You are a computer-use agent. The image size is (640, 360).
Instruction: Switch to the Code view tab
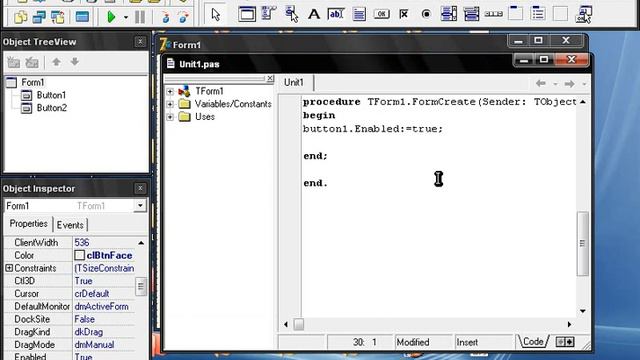[x=533, y=342]
